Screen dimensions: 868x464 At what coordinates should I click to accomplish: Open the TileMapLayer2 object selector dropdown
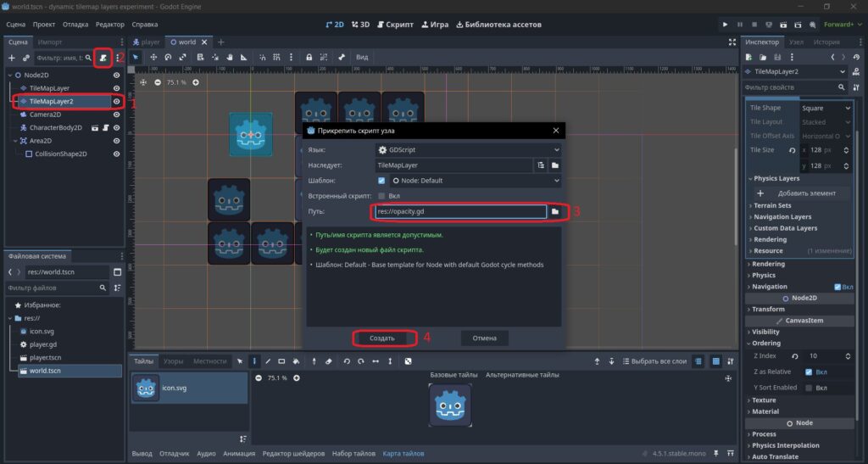795,72
